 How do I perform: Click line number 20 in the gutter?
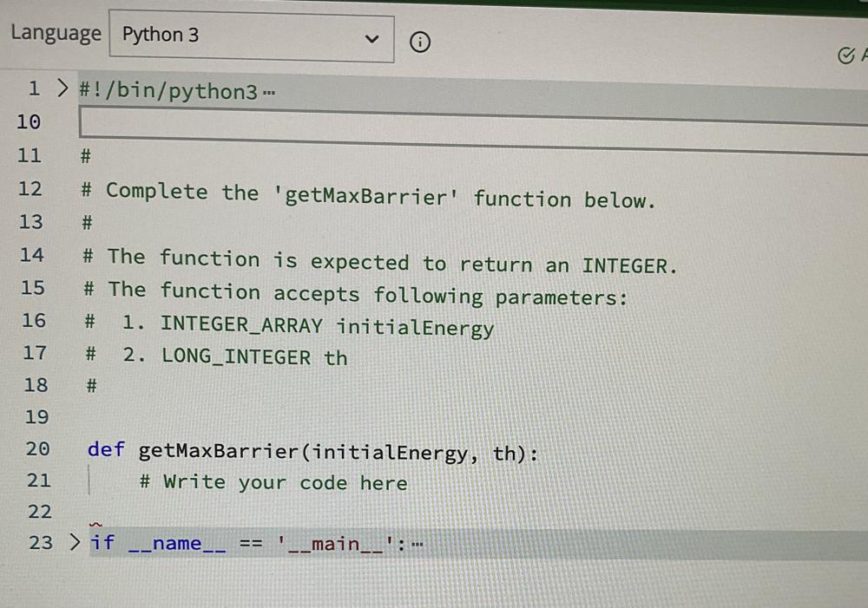(x=37, y=449)
